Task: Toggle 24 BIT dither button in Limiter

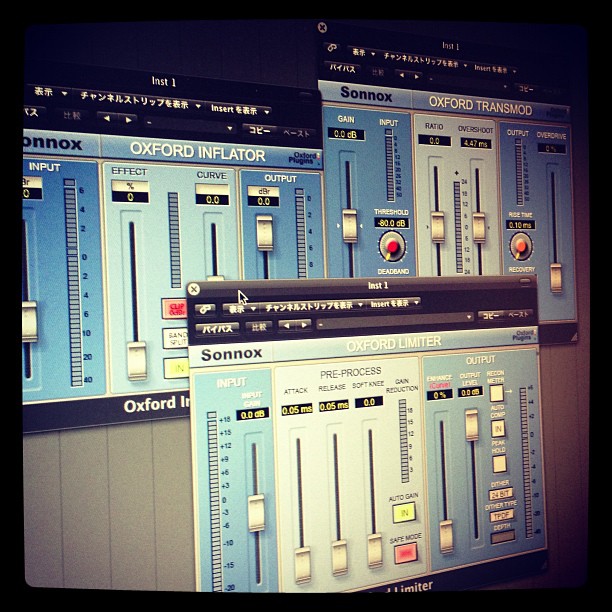Action: [500, 495]
